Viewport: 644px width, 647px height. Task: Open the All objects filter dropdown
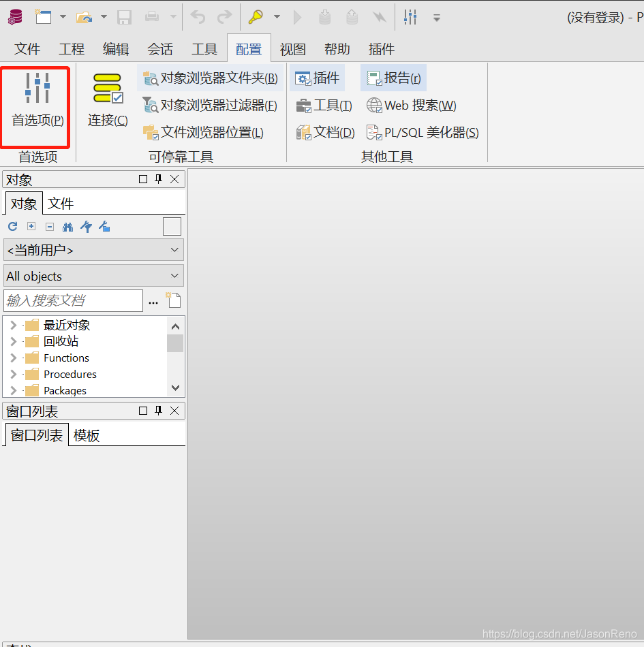pos(94,276)
